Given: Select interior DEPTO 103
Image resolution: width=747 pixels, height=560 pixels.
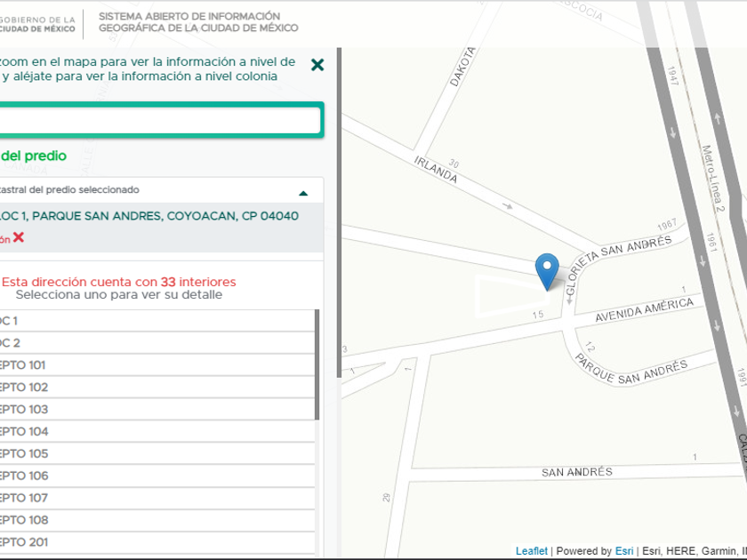Looking at the screenshot, I should pyautogui.click(x=157, y=410).
